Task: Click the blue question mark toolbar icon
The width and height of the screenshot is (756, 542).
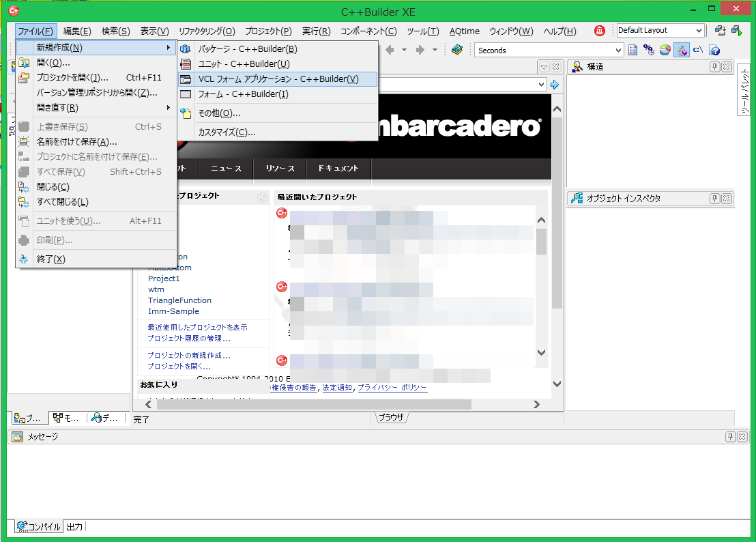Action: [714, 50]
